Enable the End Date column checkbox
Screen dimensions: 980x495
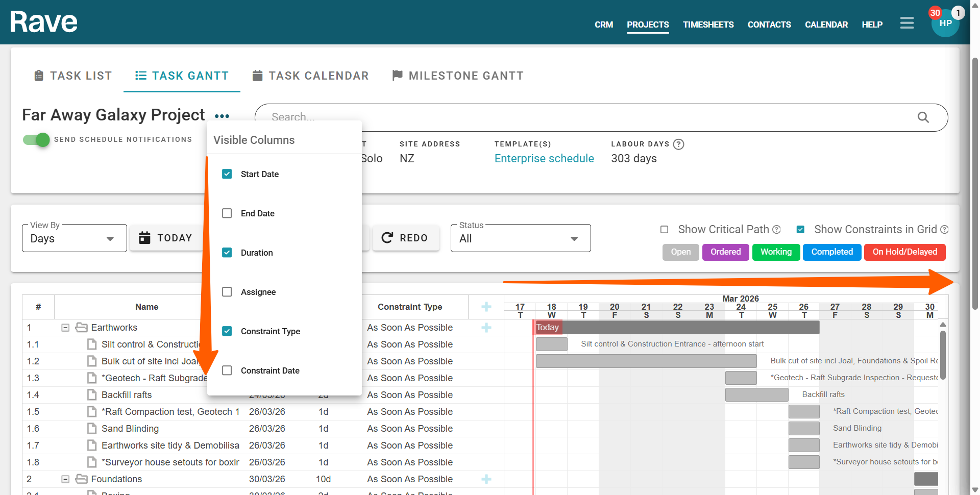point(227,213)
